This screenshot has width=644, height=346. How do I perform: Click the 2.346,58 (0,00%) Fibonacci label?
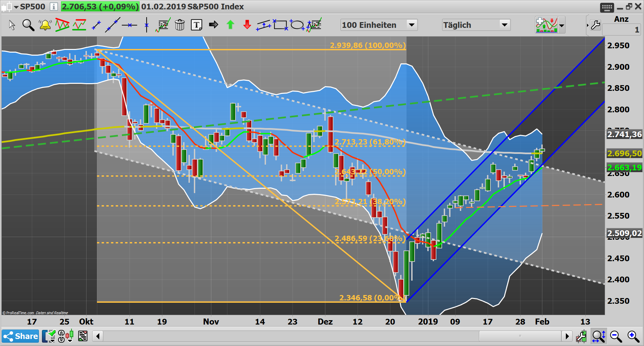point(372,298)
